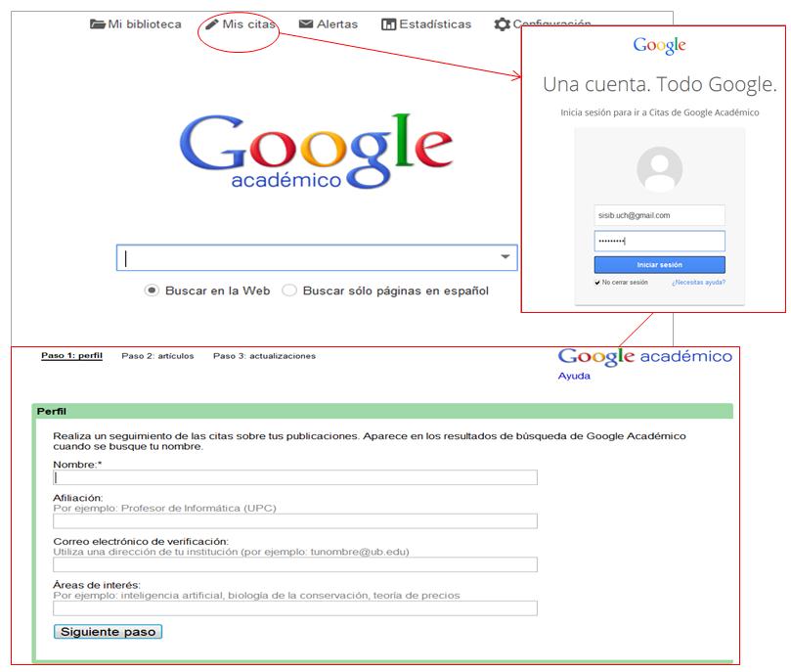791x672 pixels.
Task: Select Buscar en la Web radio button
Action: pos(152,291)
